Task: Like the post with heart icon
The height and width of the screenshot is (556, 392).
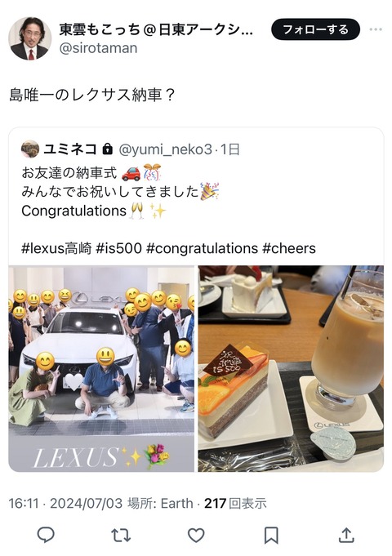Action: click(196, 536)
